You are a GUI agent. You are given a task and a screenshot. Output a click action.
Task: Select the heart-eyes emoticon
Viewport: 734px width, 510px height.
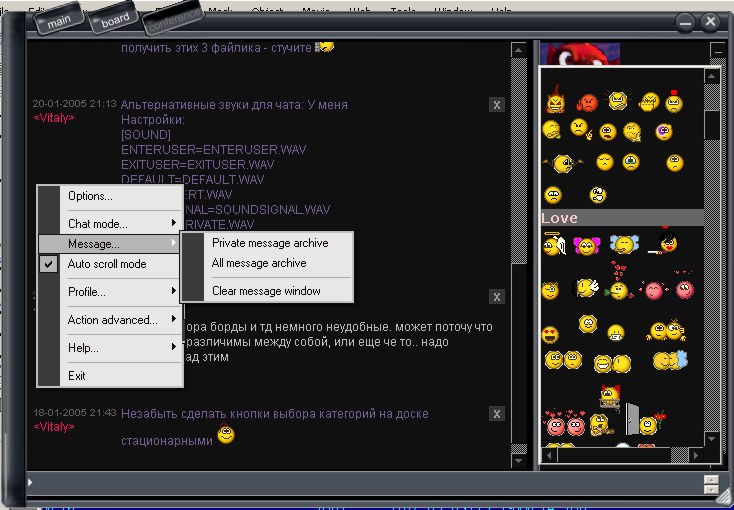(550, 334)
